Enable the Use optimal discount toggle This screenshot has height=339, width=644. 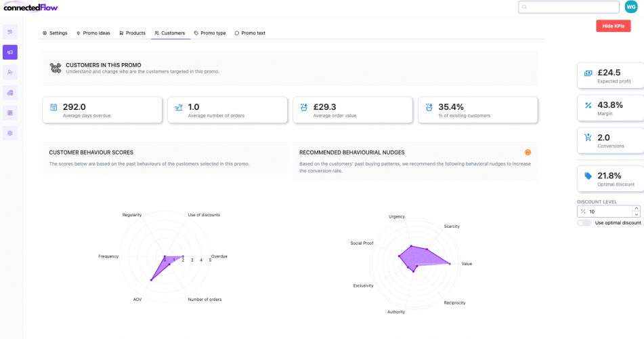(x=584, y=222)
